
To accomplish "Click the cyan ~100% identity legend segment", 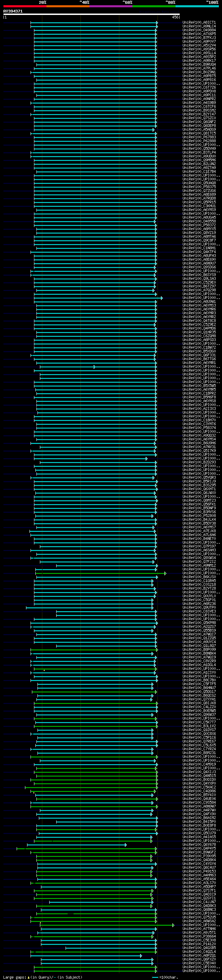I will tap(197, 6).
